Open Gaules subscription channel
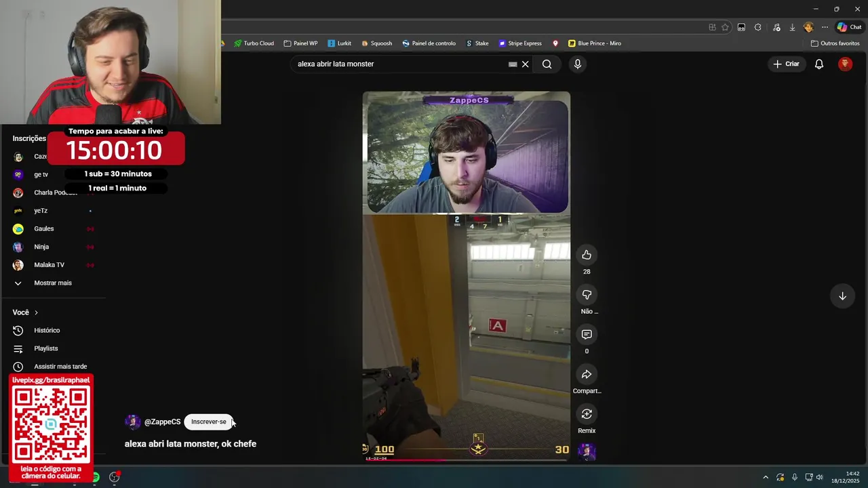Viewport: 868px width, 488px height. (44, 228)
